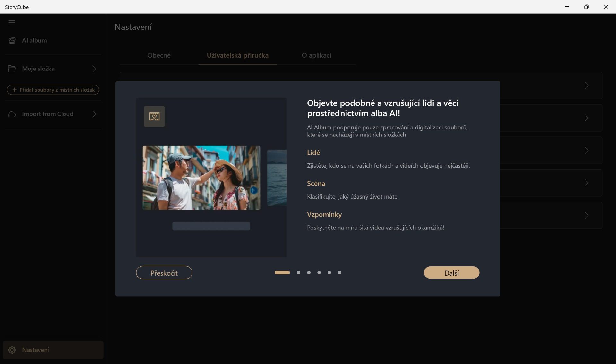This screenshot has height=364, width=616.
Task: Click the AI album sidebar icon
Action: click(12, 40)
